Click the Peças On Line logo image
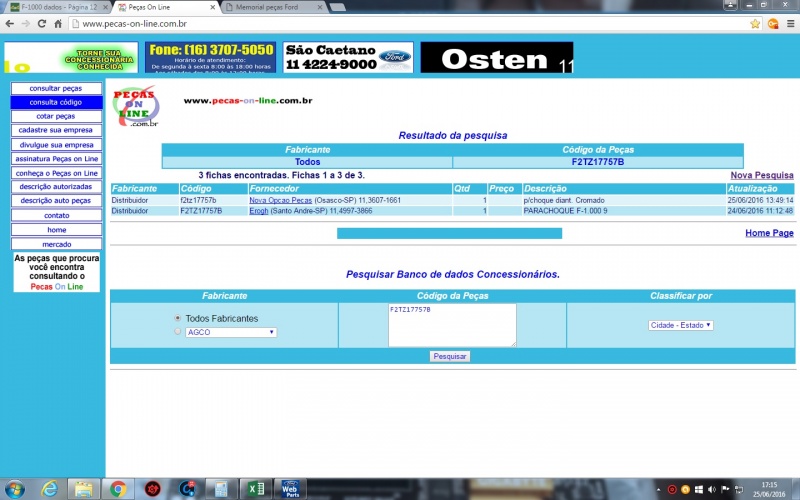The height and width of the screenshot is (500, 800). coord(136,106)
